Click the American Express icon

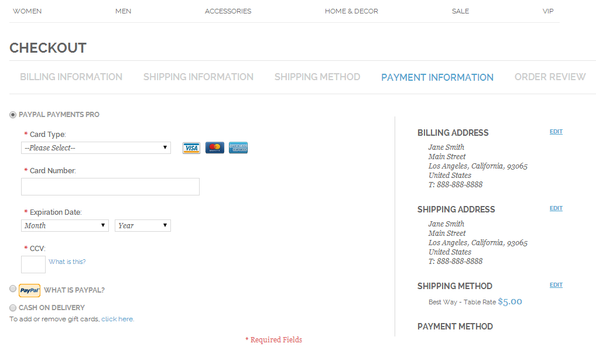coord(238,147)
